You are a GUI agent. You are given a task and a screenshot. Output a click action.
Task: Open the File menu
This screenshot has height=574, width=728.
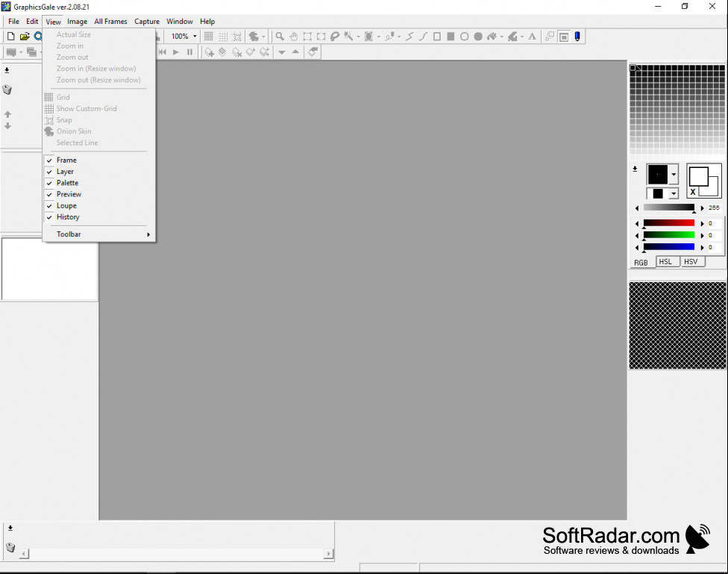13,22
